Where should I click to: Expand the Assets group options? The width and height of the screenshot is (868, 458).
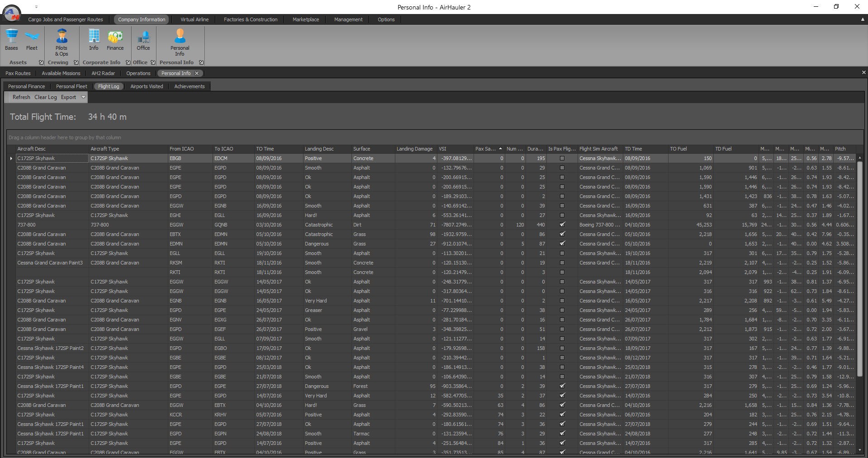pos(41,62)
